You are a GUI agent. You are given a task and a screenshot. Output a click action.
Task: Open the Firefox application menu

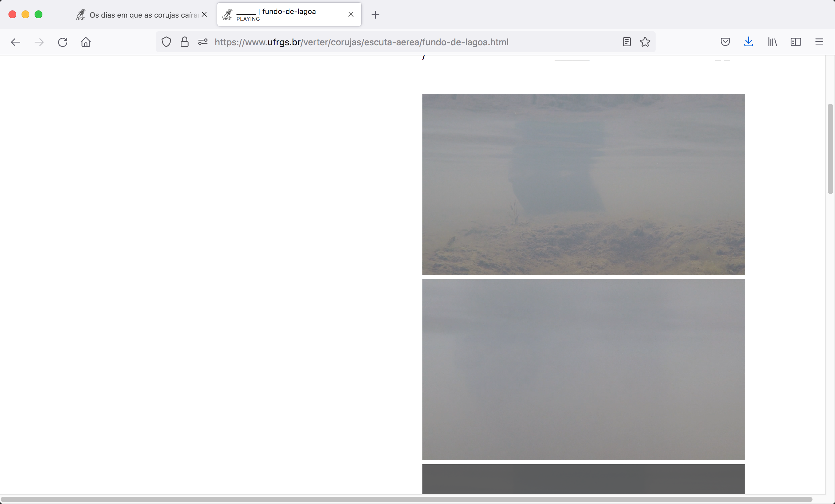[x=819, y=42]
